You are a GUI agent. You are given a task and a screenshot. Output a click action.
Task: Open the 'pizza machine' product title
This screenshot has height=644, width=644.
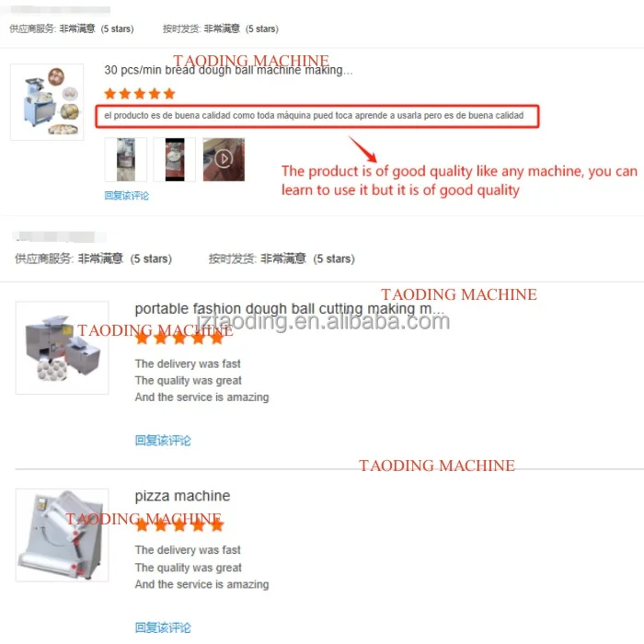tap(182, 496)
